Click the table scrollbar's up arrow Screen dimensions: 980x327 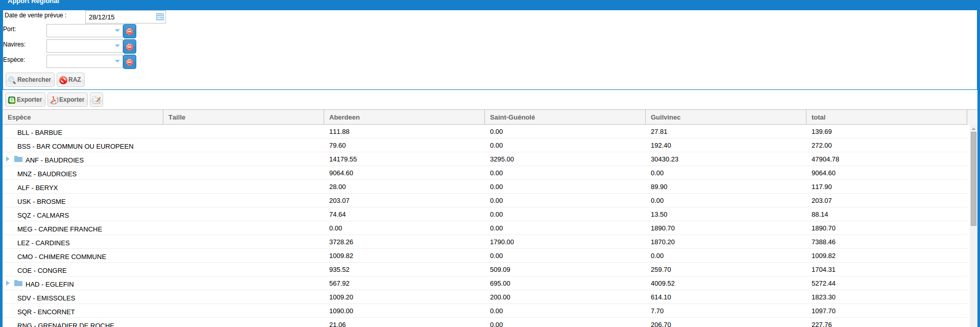973,128
